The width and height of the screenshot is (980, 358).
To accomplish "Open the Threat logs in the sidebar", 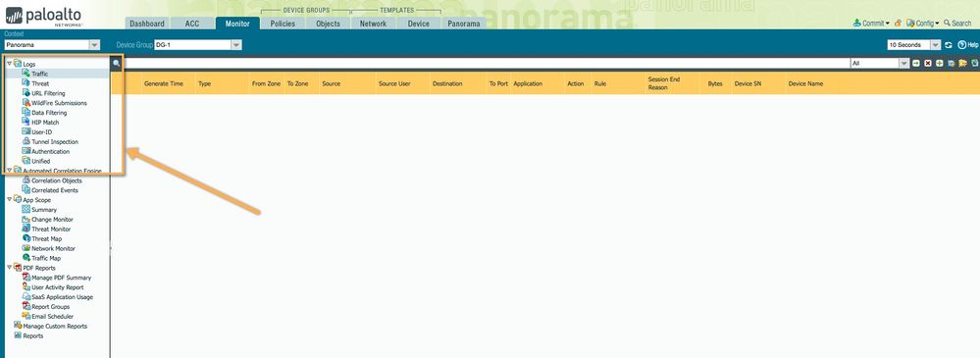I will click(x=40, y=83).
